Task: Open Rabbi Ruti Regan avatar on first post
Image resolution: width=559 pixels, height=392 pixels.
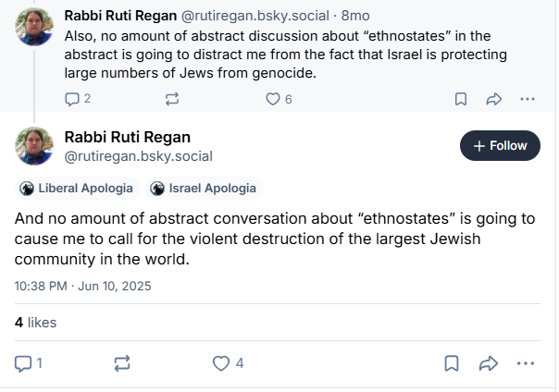Action: [x=34, y=27]
